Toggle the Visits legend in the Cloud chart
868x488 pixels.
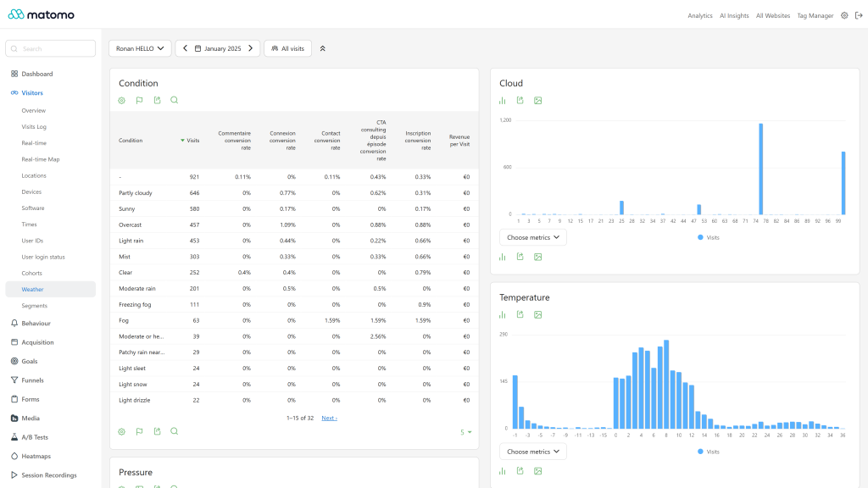click(x=708, y=237)
